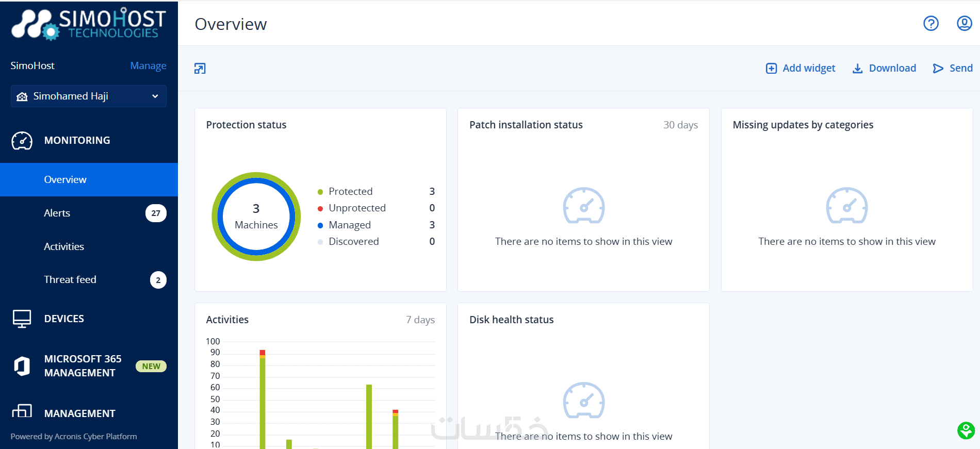This screenshot has width=980, height=449.
Task: Click the Monitoring gauge icon
Action: (x=22, y=141)
